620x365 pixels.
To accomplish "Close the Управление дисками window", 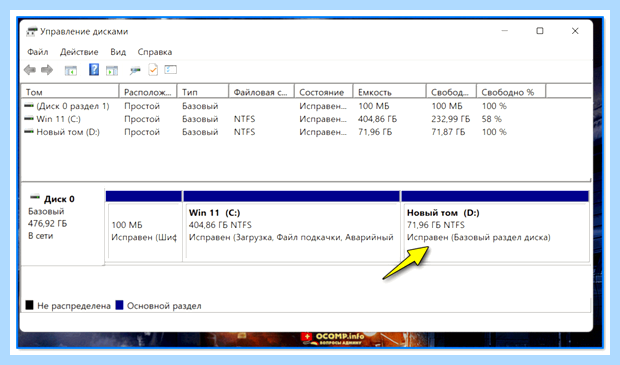I will tap(575, 31).
